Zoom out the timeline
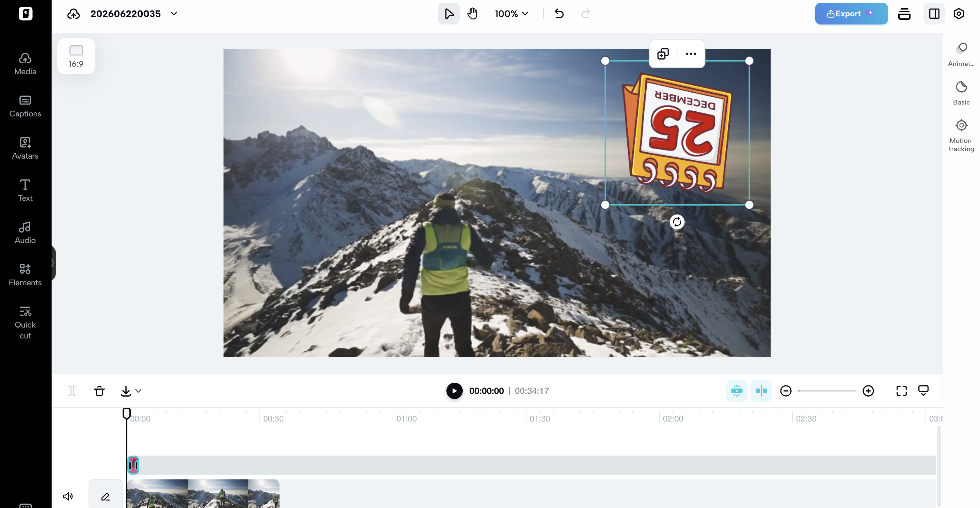Screen dimensions: 980x508 click(786, 391)
